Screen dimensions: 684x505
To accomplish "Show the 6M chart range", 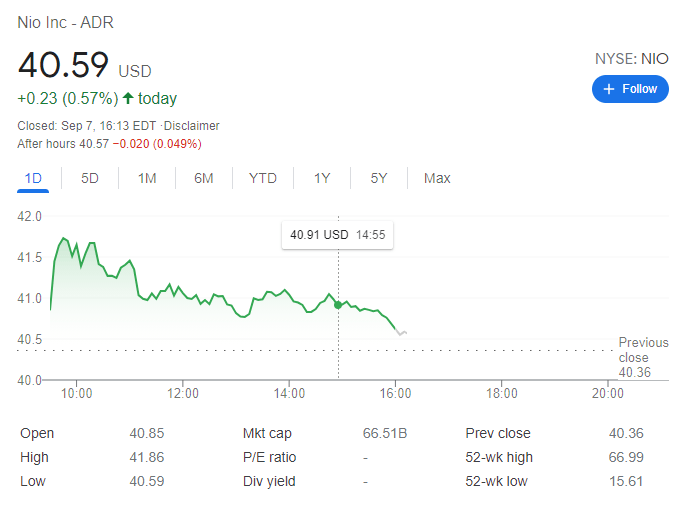I will (x=204, y=178).
